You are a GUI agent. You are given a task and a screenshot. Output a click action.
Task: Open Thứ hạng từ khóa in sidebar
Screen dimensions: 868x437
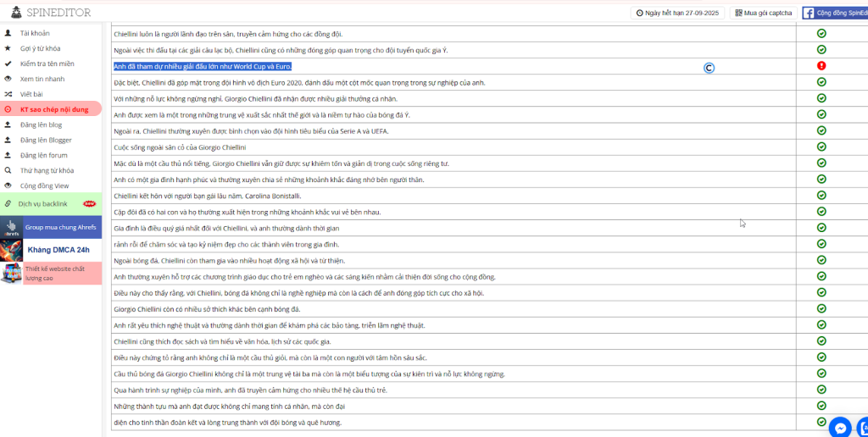47,170
